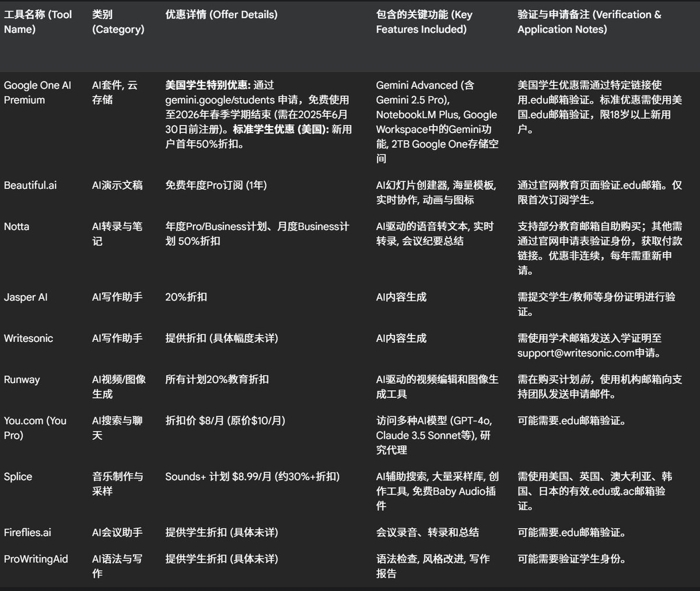Image resolution: width=700 pixels, height=591 pixels.
Task: Click the '美国学生优惠需通过特定链接' notes cell
Action: [600, 107]
